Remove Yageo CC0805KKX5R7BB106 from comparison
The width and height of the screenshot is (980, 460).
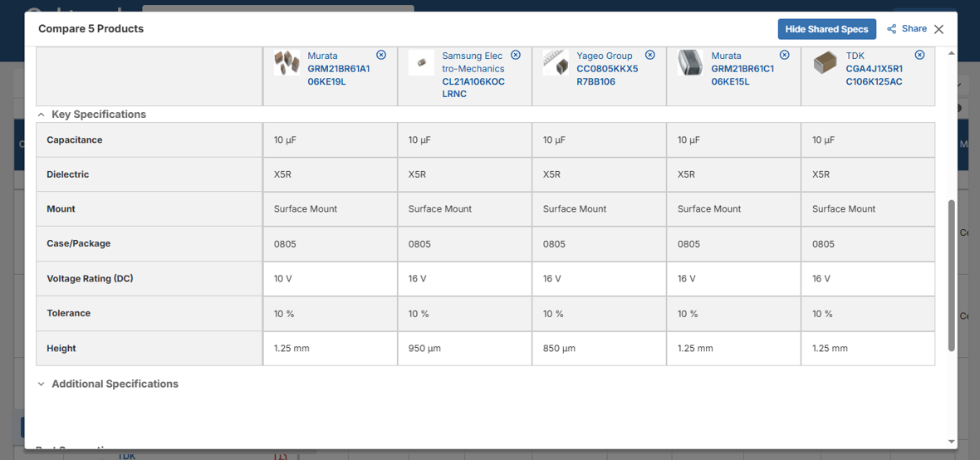coord(650,55)
